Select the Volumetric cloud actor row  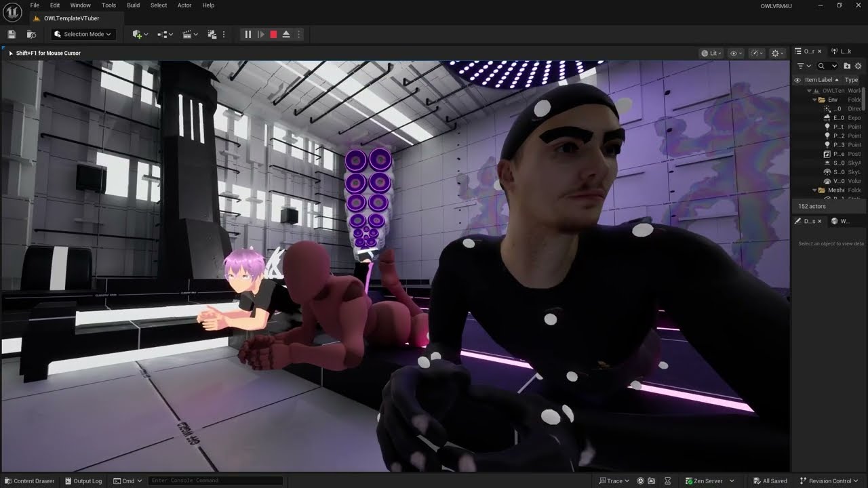[829, 181]
